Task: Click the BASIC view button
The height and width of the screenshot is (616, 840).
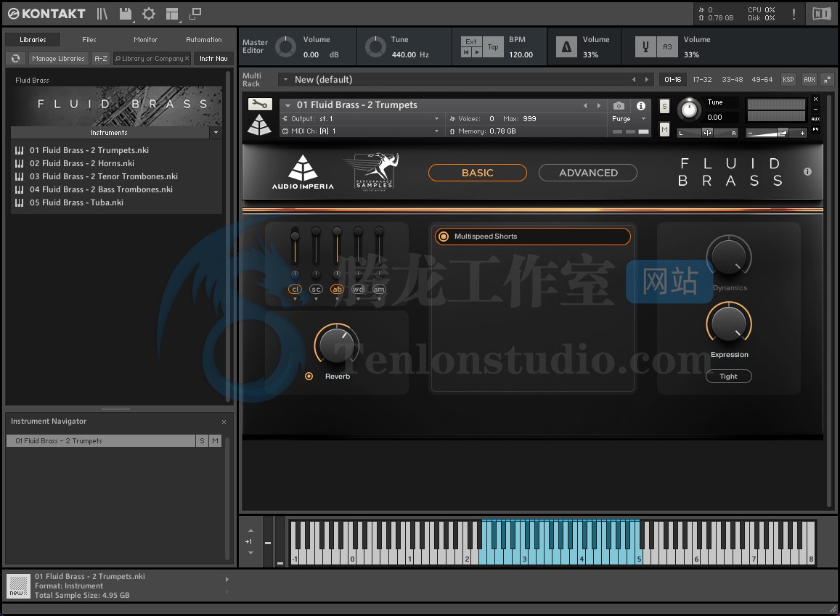Action: tap(477, 173)
